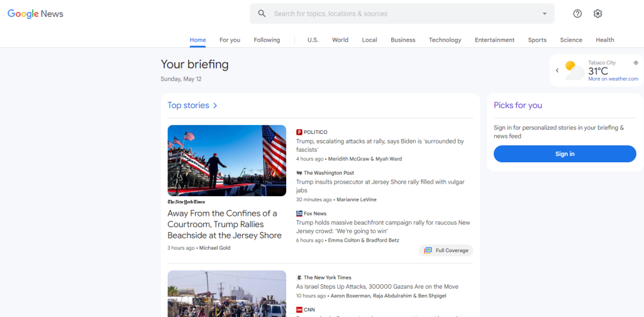Go to the U.S. news tab
This screenshot has height=317, width=644.
[x=313, y=40]
